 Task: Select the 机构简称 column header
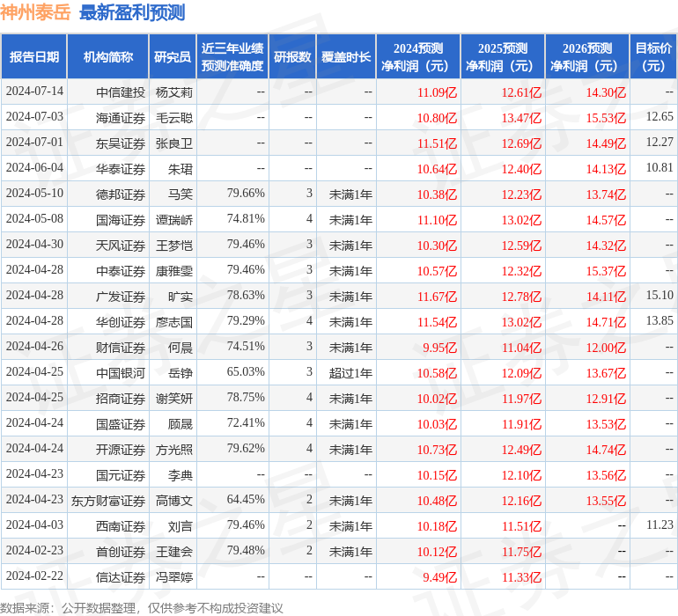coord(108,56)
